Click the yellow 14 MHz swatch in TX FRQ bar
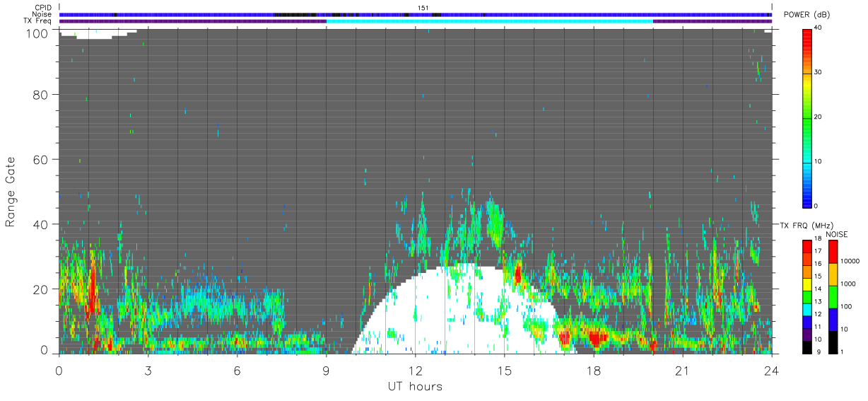Screen dimensions: 868x401 808,284
